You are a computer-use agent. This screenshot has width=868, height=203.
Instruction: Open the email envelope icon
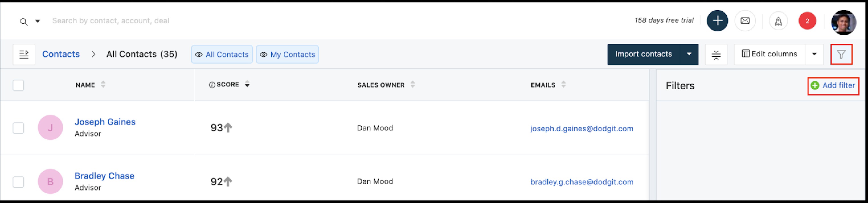(x=745, y=21)
